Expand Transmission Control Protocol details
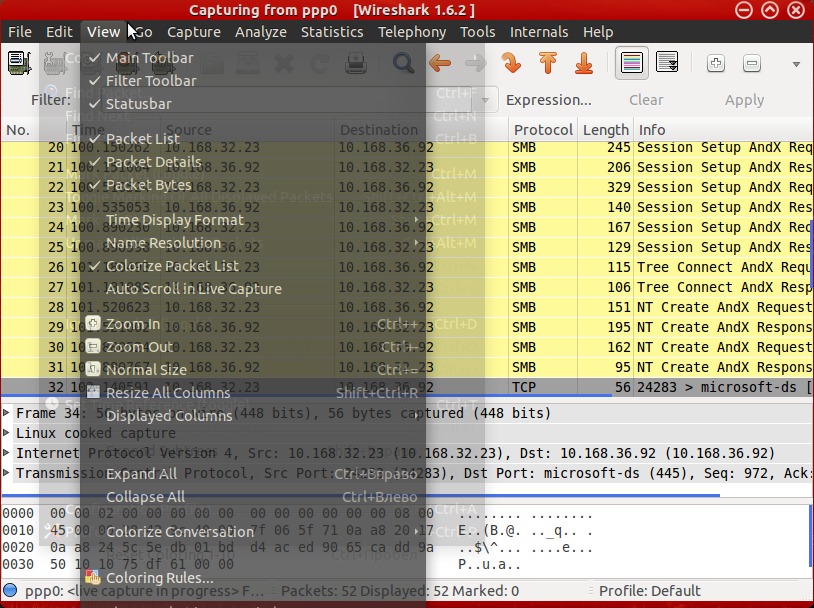The width and height of the screenshot is (814, 608). 6,472
